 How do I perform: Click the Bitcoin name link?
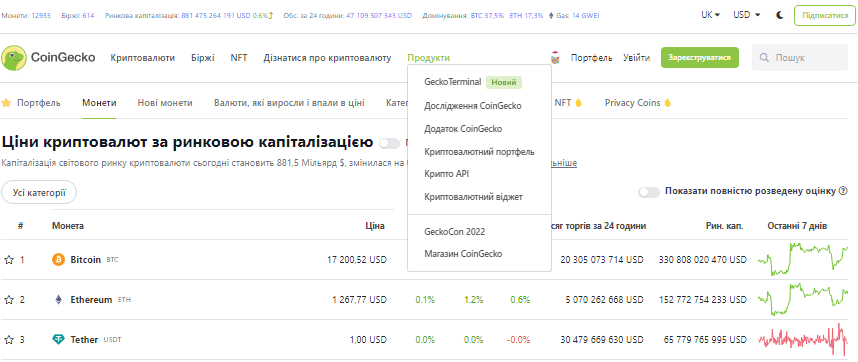tap(86, 260)
